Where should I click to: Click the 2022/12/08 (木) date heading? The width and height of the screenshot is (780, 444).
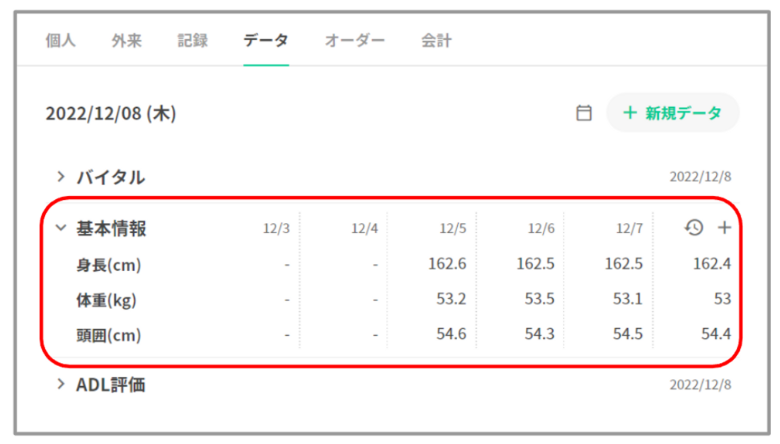(111, 114)
